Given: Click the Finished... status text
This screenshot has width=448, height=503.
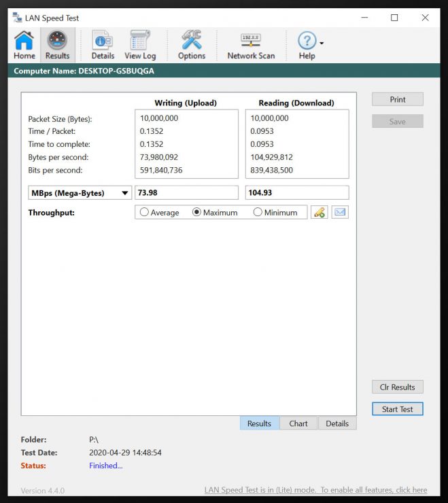Looking at the screenshot, I should click(106, 466).
